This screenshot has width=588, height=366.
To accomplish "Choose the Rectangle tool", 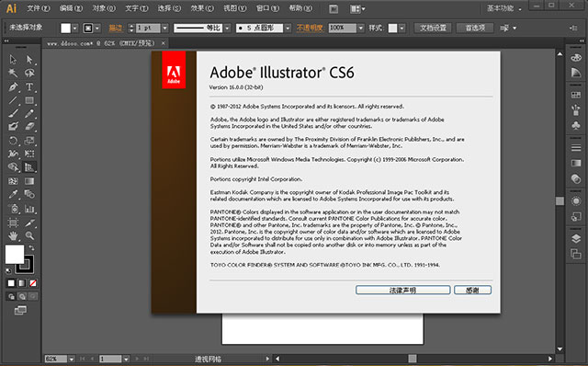I will coord(29,100).
